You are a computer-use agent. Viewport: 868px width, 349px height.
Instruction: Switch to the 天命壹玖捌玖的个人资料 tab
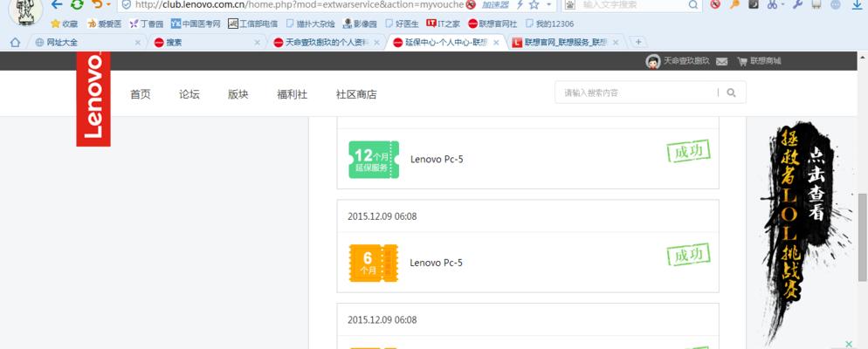coord(325,42)
